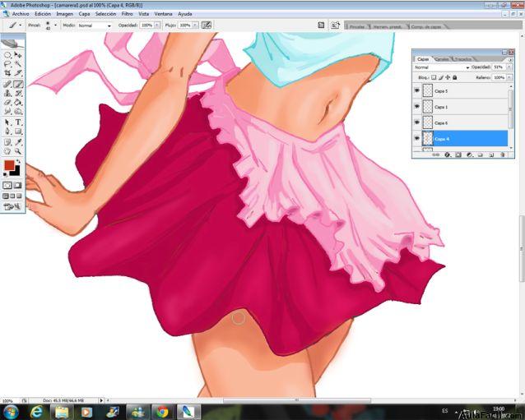Hide the Capa 6 layer
Image resolution: width=525 pixels, height=420 pixels.
[x=417, y=122]
